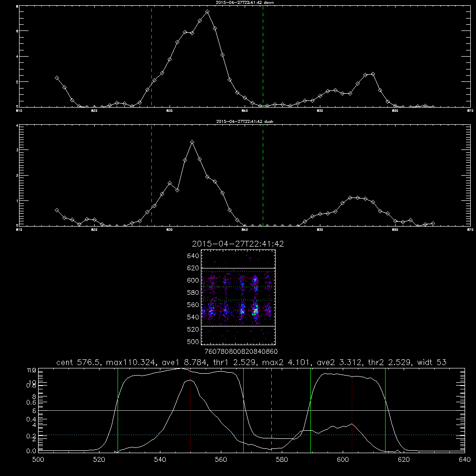Click '0.0' on the bottom plot's y-axis
Image resolution: width=476 pixels, height=476 pixels.
[x=31, y=451]
